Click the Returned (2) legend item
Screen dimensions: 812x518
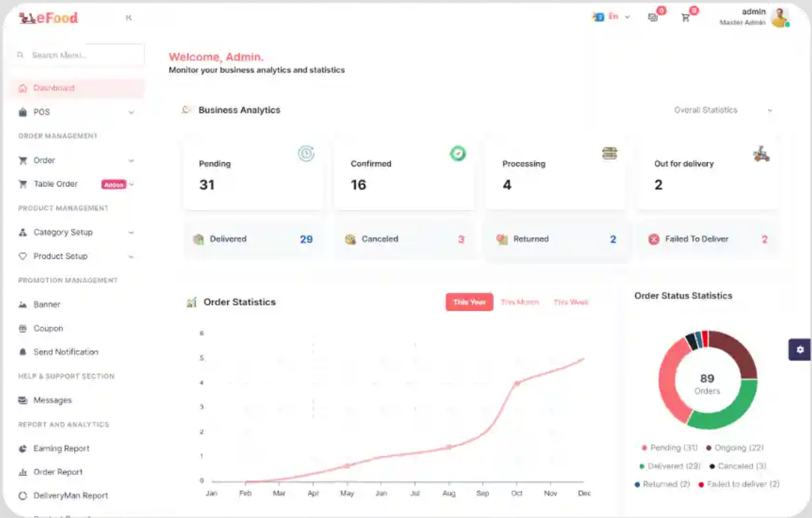pyautogui.click(x=662, y=484)
